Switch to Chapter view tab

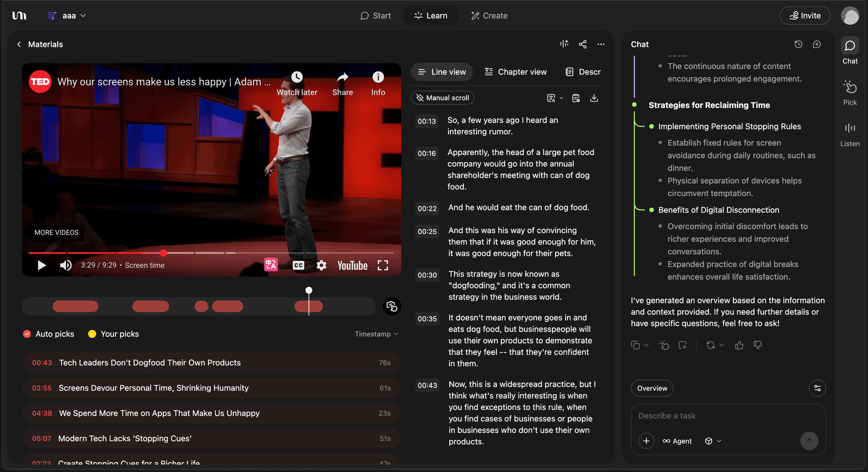tap(515, 72)
